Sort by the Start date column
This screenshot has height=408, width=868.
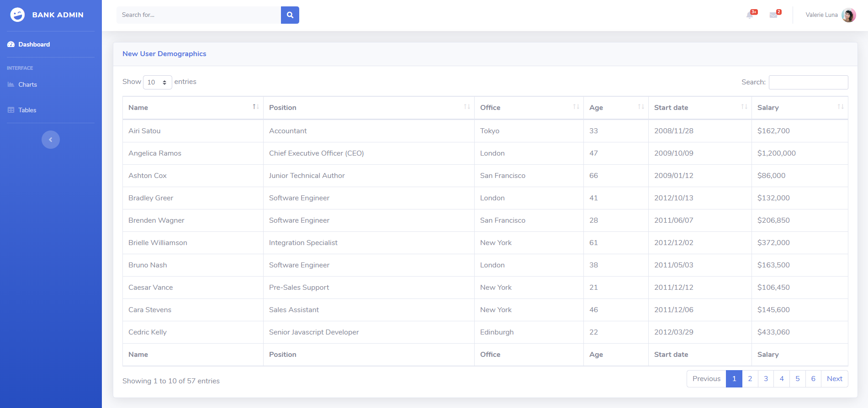coord(699,108)
